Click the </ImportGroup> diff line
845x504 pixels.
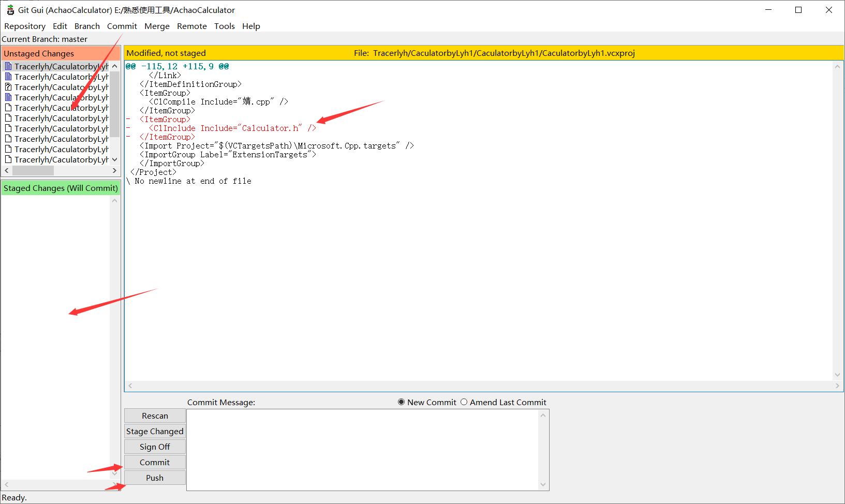point(172,163)
